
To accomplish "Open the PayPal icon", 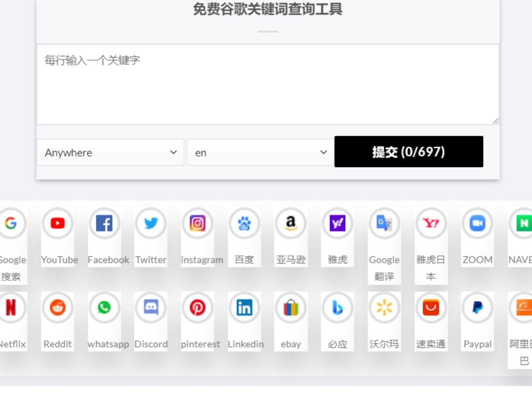I will pyautogui.click(x=477, y=307).
